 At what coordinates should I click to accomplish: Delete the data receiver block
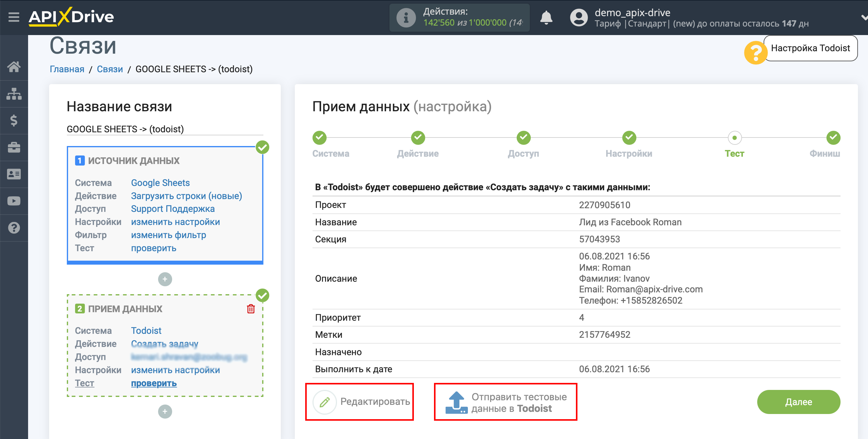point(251,309)
